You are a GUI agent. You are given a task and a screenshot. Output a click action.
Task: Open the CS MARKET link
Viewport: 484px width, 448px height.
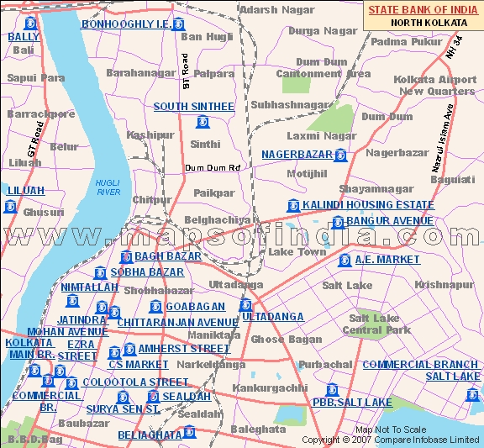tap(139, 365)
